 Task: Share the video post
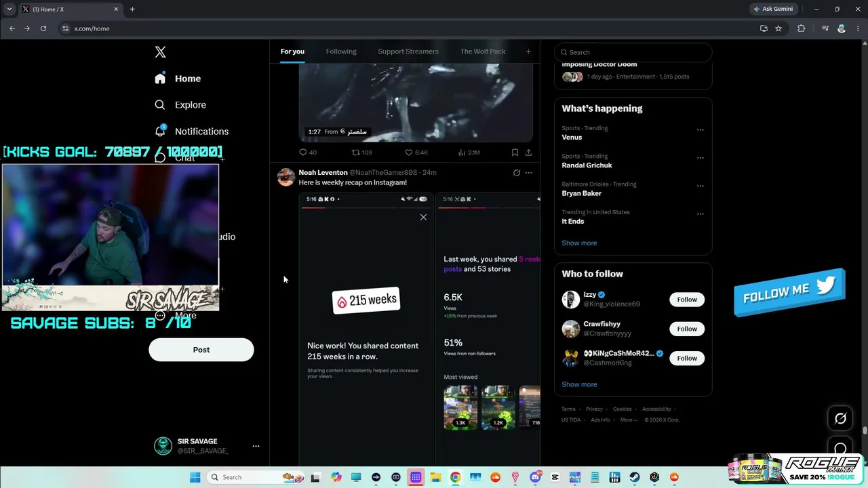click(528, 152)
